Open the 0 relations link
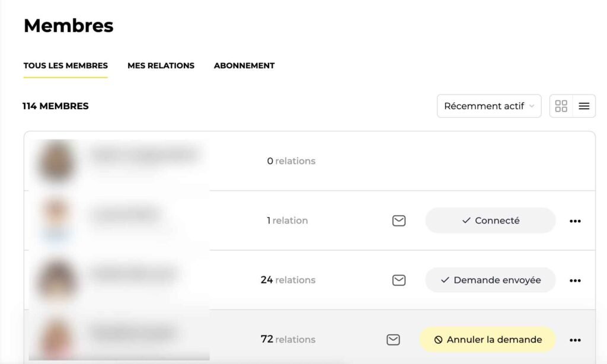Viewport: 607px width, 364px height. point(291,161)
